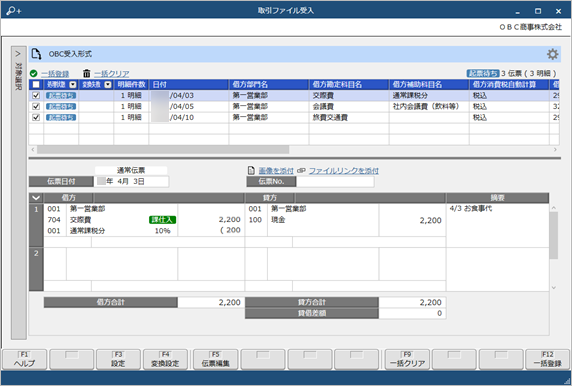572x386 pixels.
Task: Collapse the journal entry grid chevron
Action: point(36,198)
